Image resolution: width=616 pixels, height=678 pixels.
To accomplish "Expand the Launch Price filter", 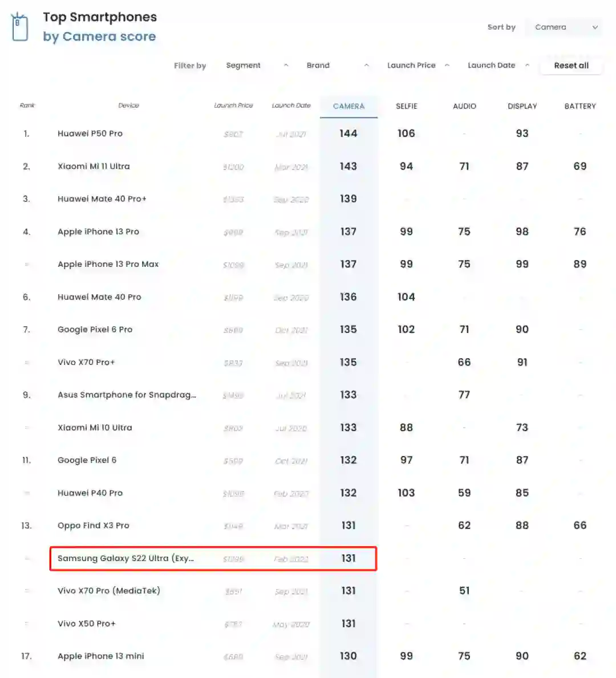I will 418,66.
